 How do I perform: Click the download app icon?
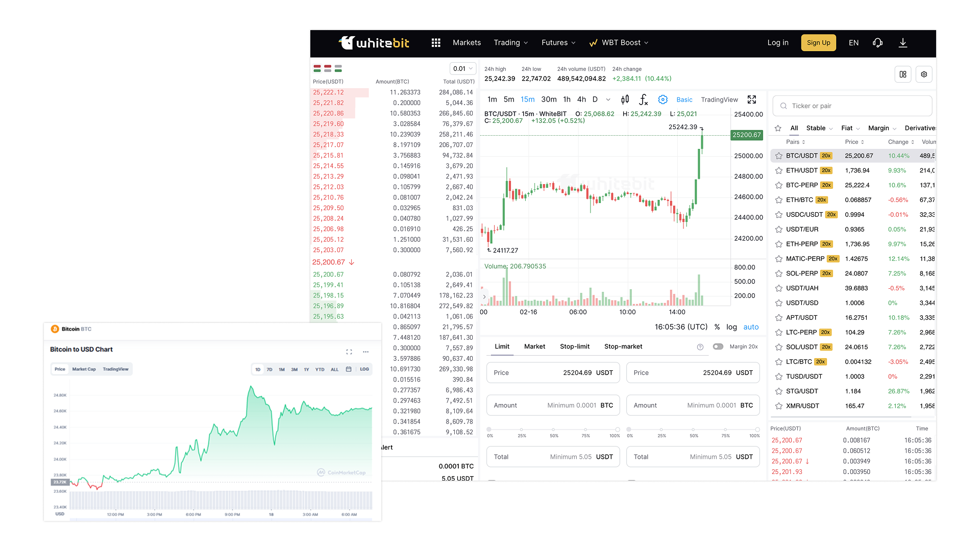[x=903, y=43]
